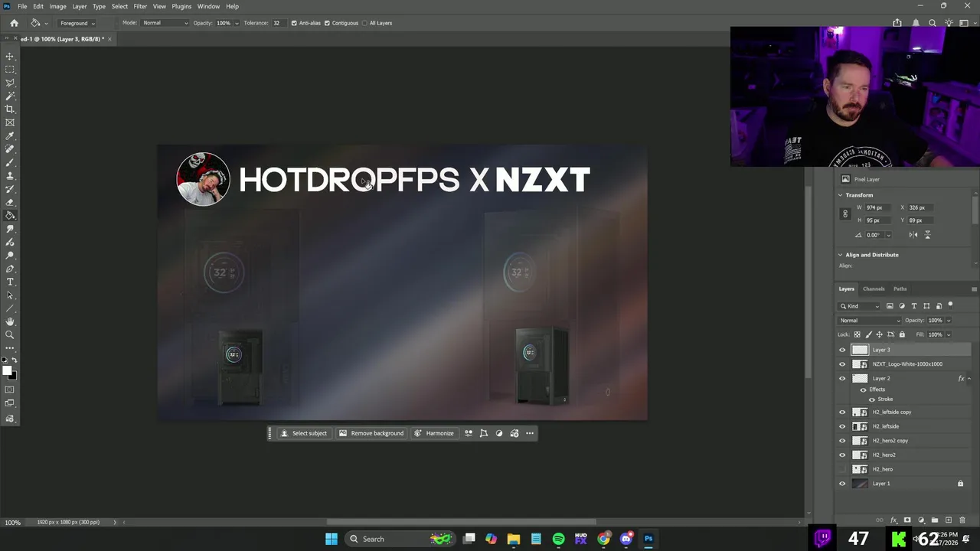Open Spotify from the taskbar
Image resolution: width=980 pixels, height=551 pixels.
[558, 539]
